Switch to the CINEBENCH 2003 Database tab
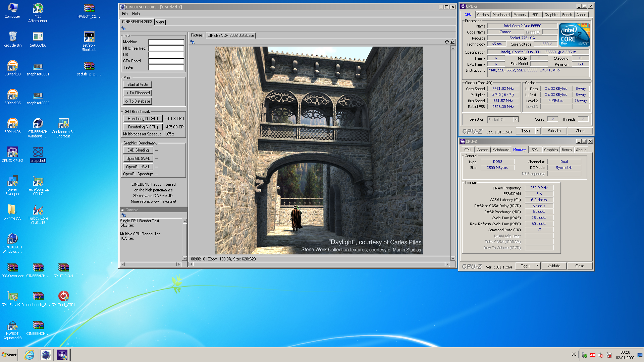The height and width of the screenshot is (362, 644). [231, 36]
